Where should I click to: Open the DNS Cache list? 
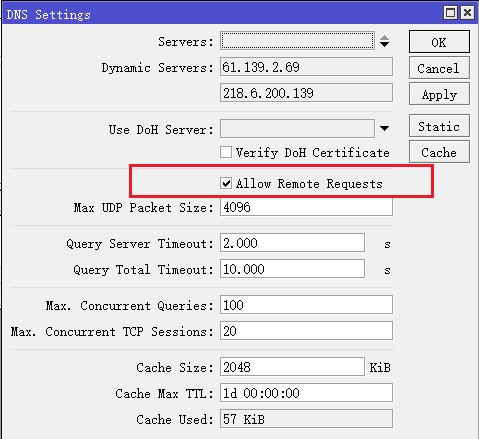pyautogui.click(x=439, y=152)
